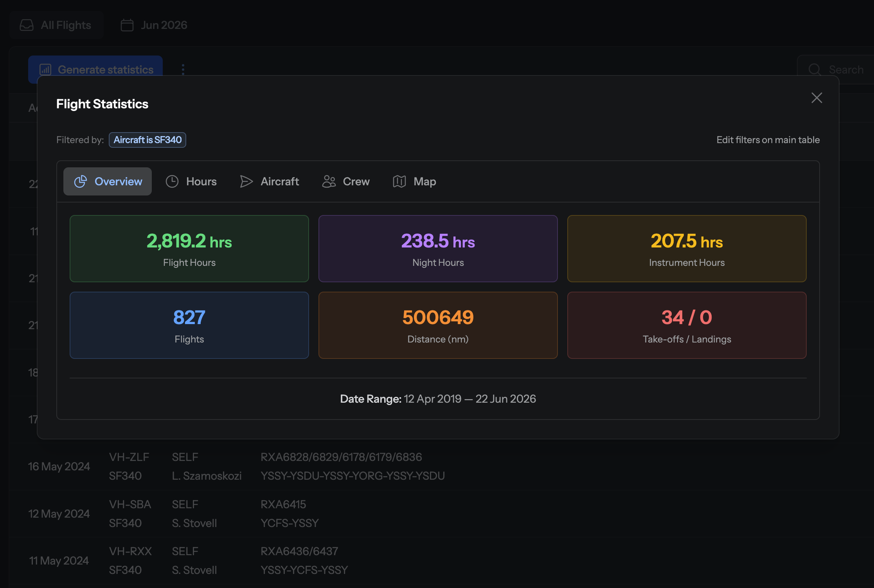
Task: Click flight number RXA6415
Action: click(284, 504)
